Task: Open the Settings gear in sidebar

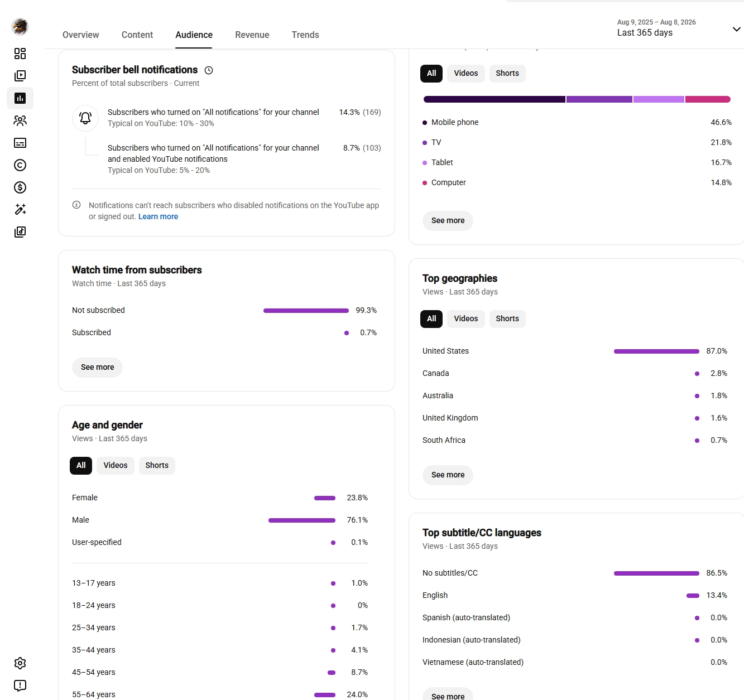Action: click(x=20, y=663)
